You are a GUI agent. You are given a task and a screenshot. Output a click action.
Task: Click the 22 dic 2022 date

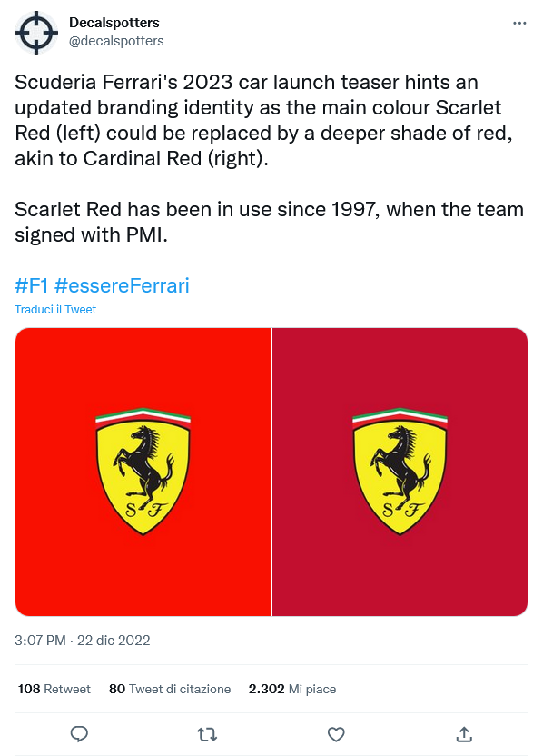pos(114,641)
